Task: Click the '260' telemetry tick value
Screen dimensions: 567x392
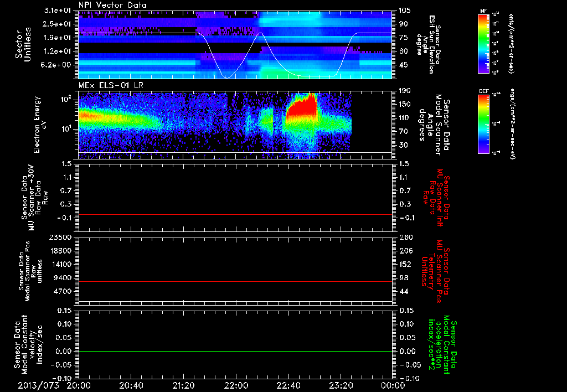Action: tap(405, 238)
